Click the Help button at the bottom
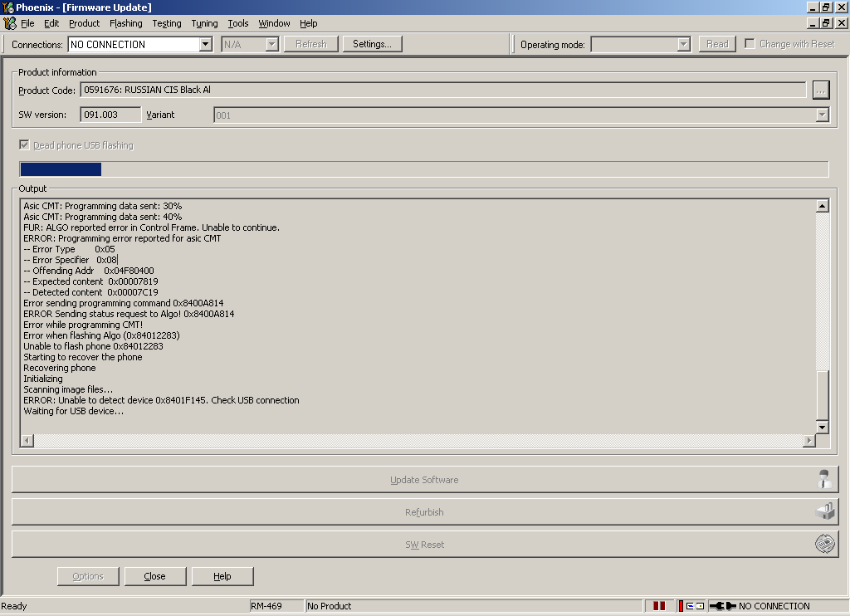This screenshot has width=850, height=616. tap(222, 576)
